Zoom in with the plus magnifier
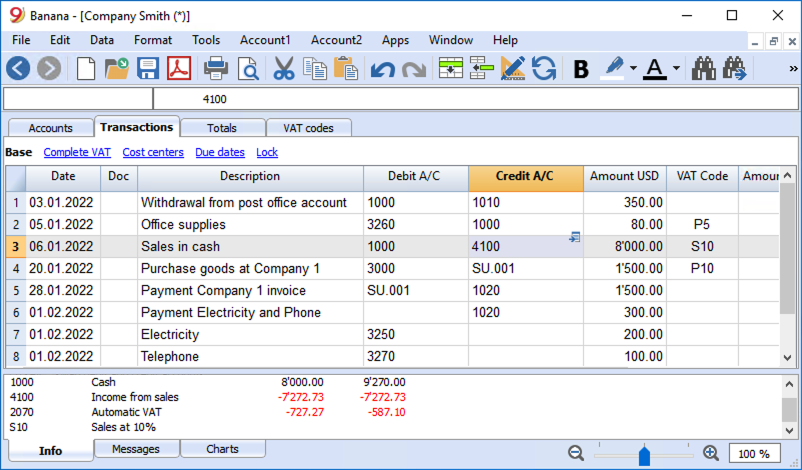 (x=711, y=453)
